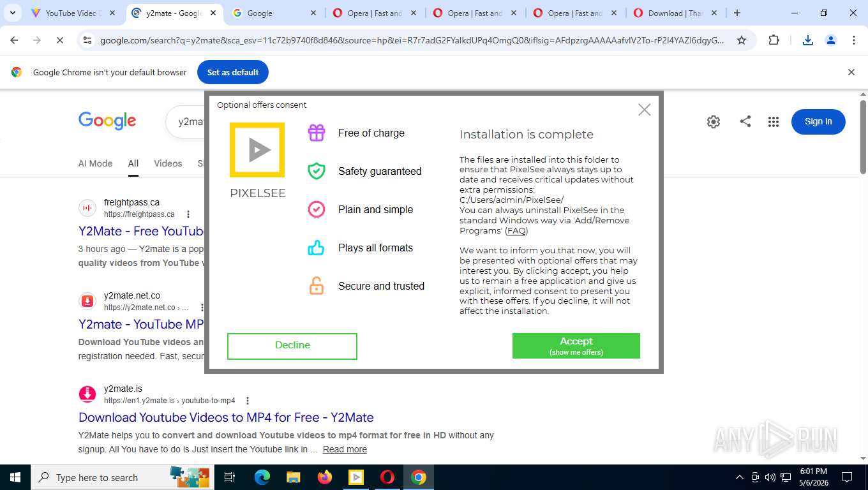The image size is (868, 490).
Task: Open File Explorer from the taskbar
Action: tap(293, 477)
